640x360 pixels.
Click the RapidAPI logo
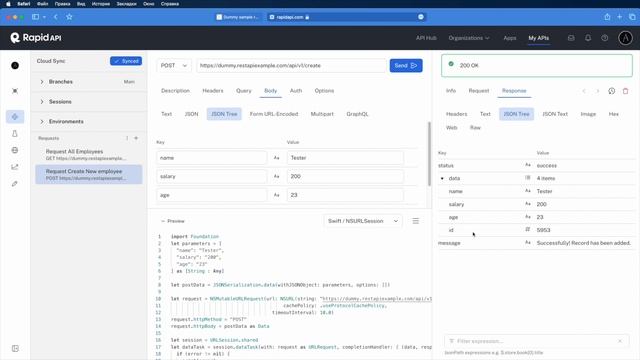pos(36,38)
